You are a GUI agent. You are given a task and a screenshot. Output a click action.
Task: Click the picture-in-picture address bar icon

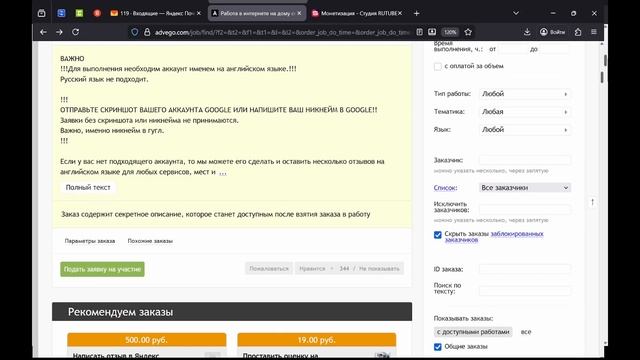[432, 32]
